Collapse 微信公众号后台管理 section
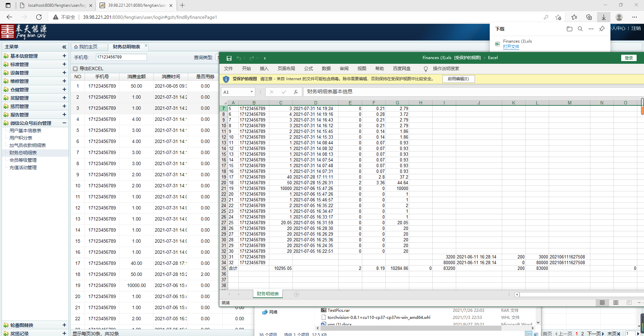The width and height of the screenshot is (644, 336). click(x=64, y=123)
